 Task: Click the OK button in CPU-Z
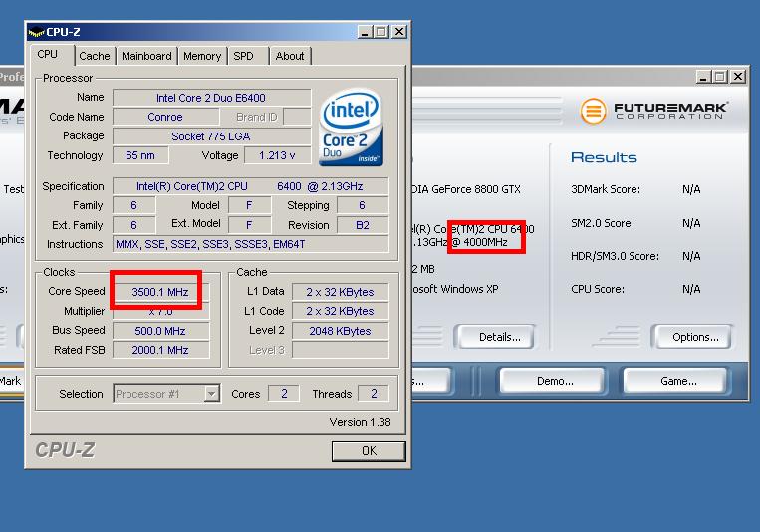click(369, 451)
